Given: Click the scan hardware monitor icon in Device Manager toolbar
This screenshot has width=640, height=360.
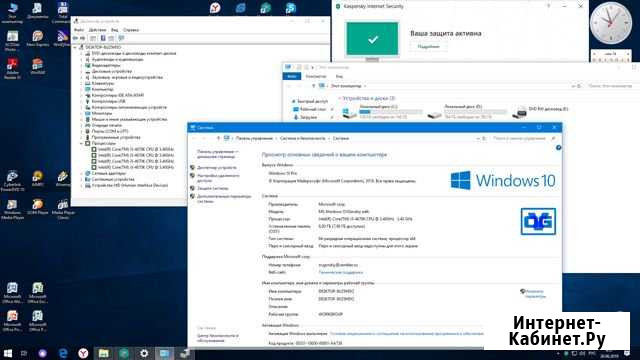Looking at the screenshot, I should pyautogui.click(x=121, y=38).
